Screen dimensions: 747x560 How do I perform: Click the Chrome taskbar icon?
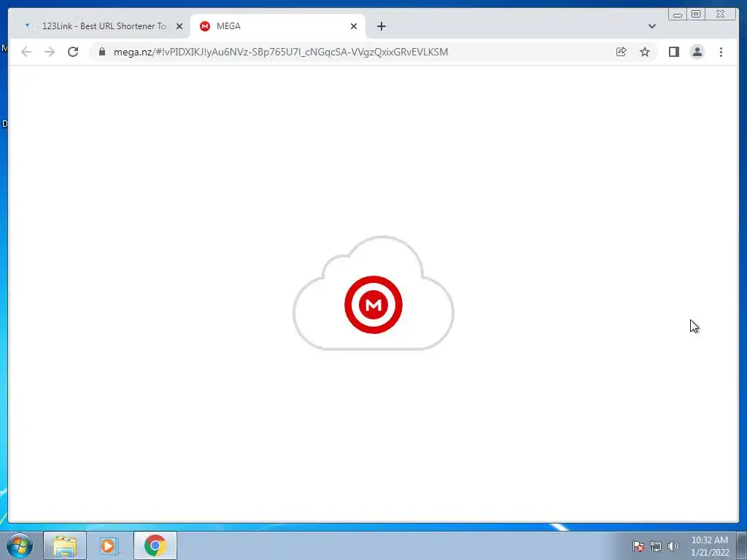(155, 545)
